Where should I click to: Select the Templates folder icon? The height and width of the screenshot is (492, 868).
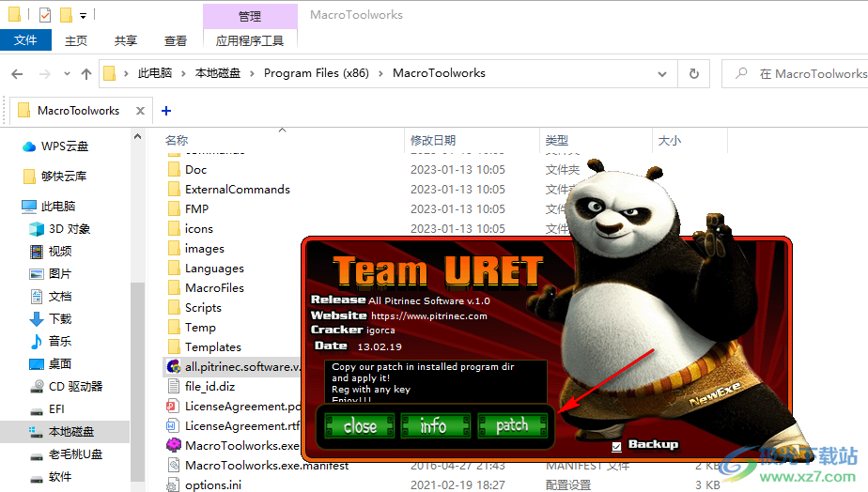tap(174, 347)
